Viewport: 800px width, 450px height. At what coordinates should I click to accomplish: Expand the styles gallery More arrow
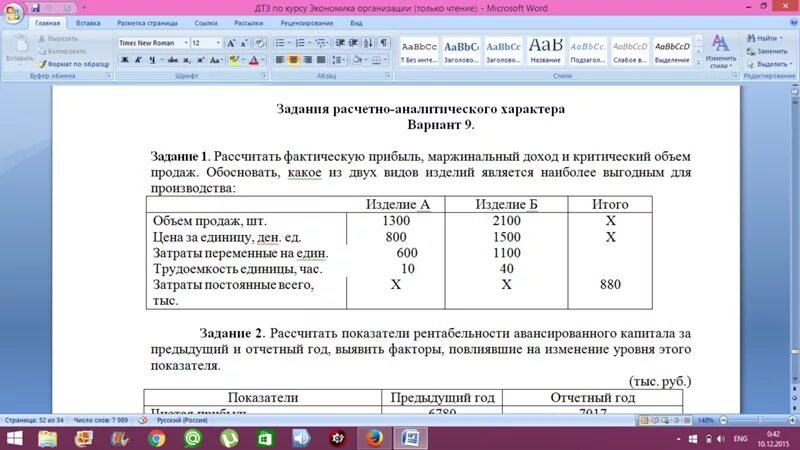point(698,62)
